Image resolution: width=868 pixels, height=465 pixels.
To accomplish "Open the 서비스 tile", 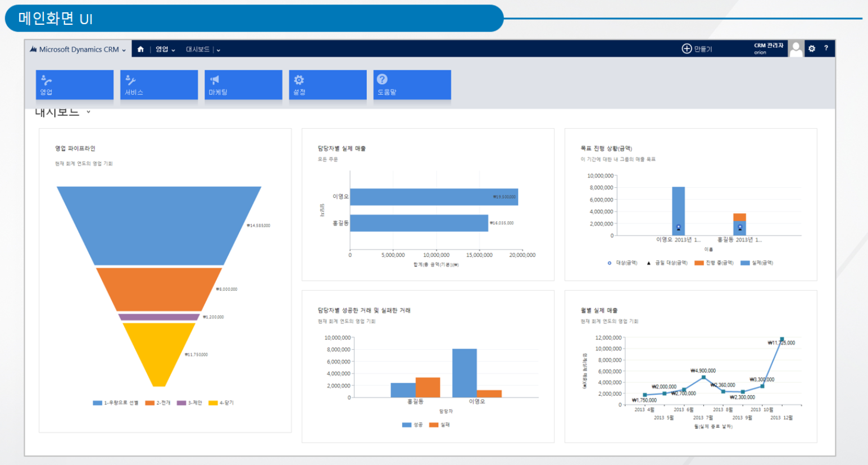I will 159,85.
